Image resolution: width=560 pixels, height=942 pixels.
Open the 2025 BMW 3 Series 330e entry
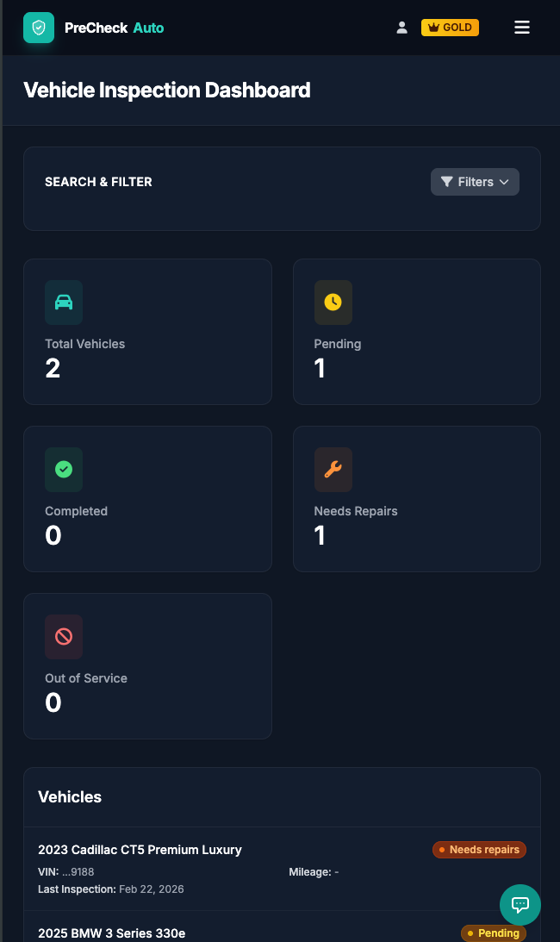coord(112,933)
